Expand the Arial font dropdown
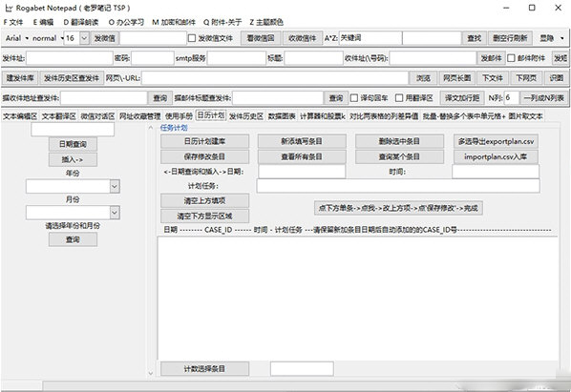571x392 pixels. [16, 38]
